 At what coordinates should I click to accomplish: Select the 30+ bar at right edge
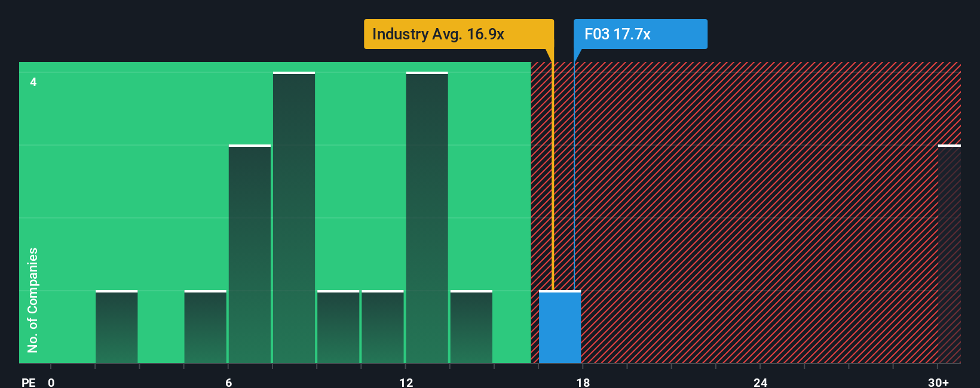point(950,254)
